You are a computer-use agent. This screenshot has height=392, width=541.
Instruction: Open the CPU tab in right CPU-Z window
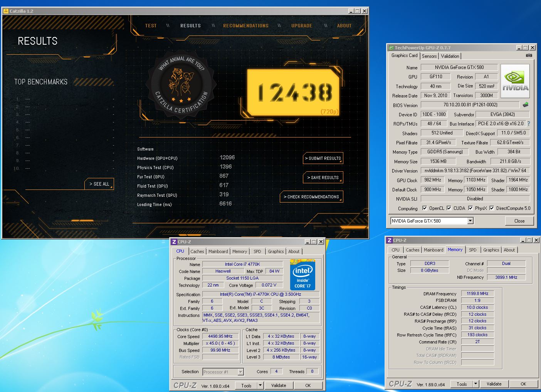pos(396,250)
